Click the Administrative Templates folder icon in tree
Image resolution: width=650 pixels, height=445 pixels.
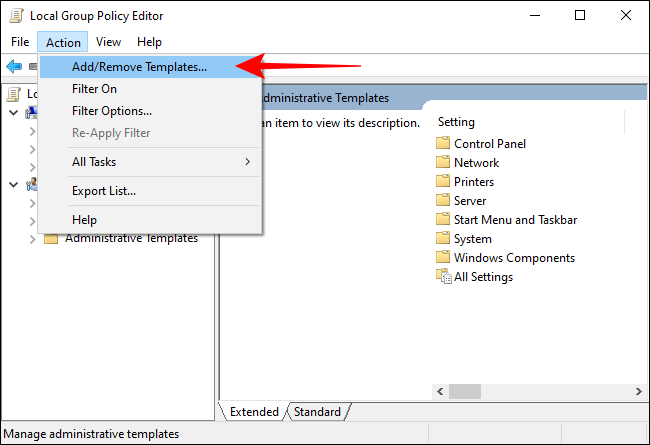click(x=51, y=239)
